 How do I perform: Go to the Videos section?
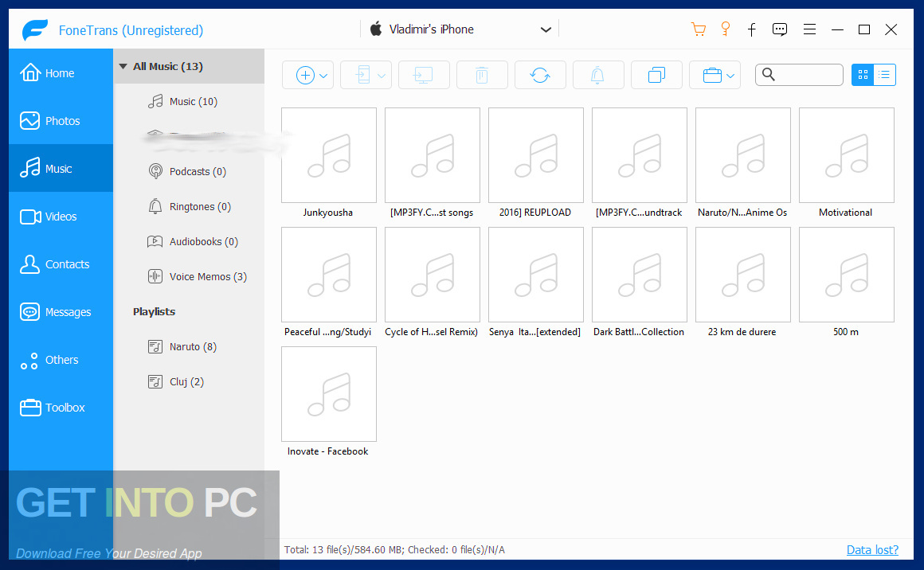tap(61, 216)
